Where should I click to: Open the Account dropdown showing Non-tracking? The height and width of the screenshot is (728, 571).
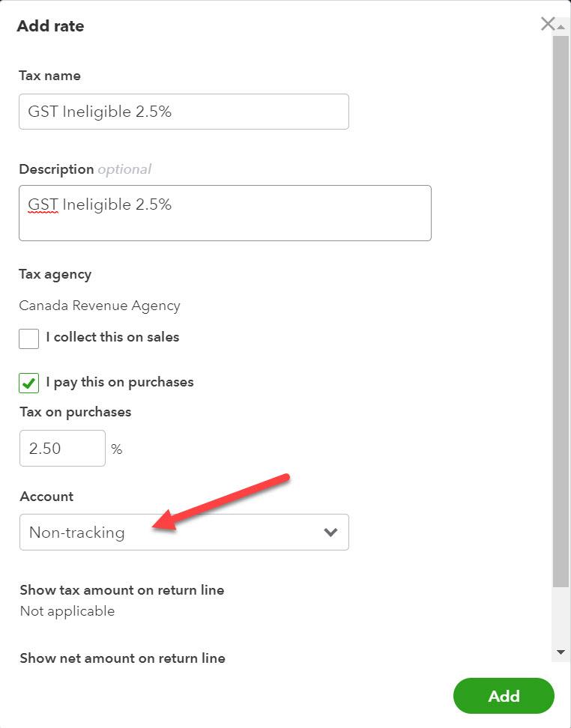[x=184, y=533]
